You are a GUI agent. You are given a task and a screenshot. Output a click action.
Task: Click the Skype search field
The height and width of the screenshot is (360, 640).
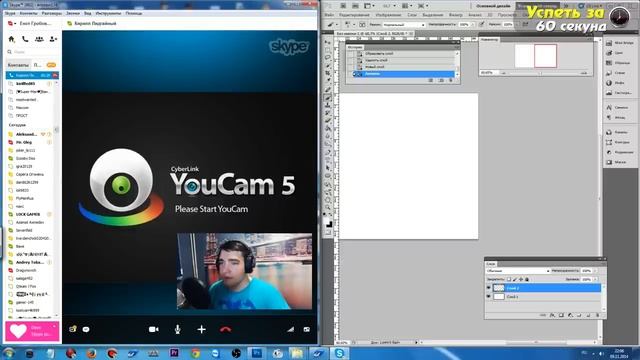[33, 52]
